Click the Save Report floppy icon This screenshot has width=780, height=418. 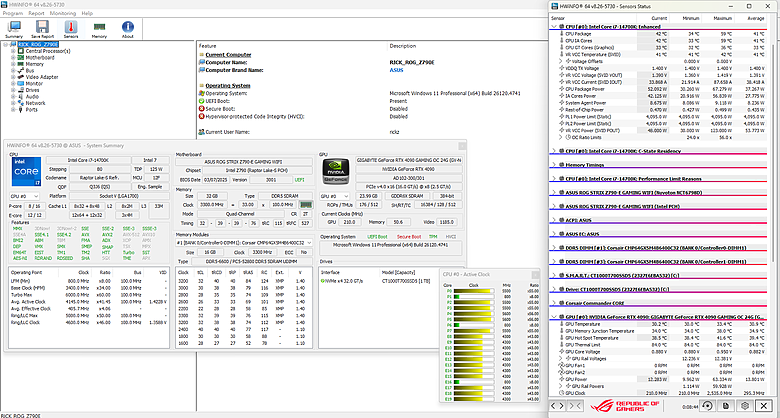pos(42,29)
